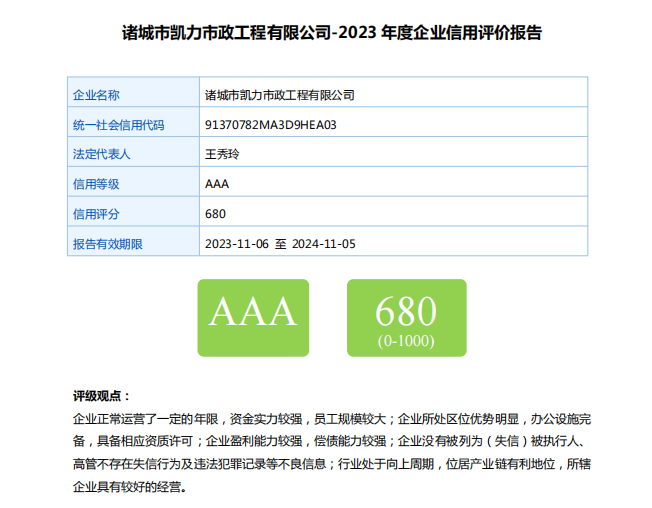
Task: Select the 企业名称 label cell
Action: 133,92
